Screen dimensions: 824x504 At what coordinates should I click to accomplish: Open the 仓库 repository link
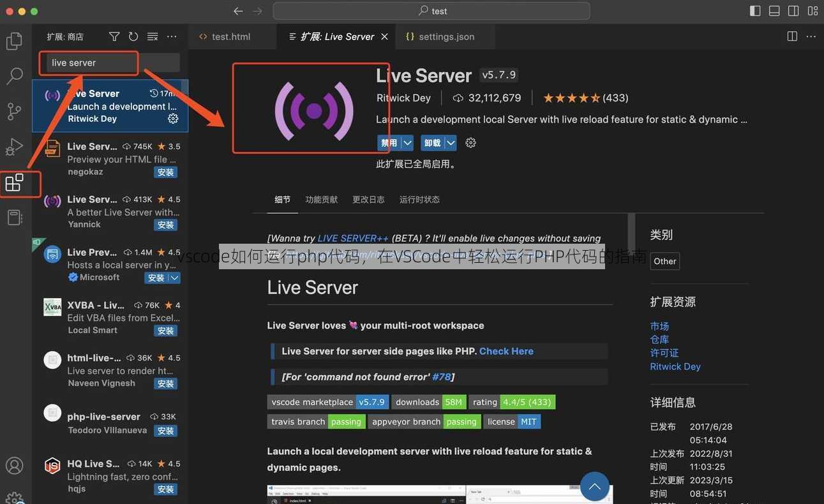pos(659,339)
